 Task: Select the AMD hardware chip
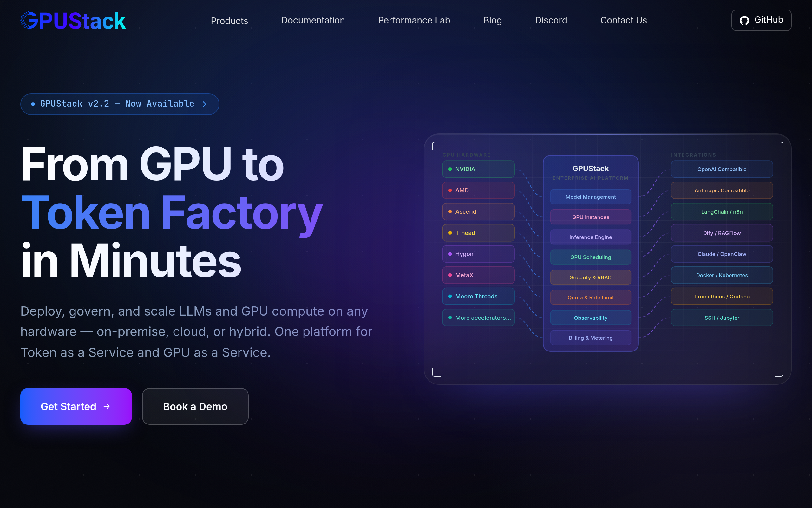click(478, 190)
